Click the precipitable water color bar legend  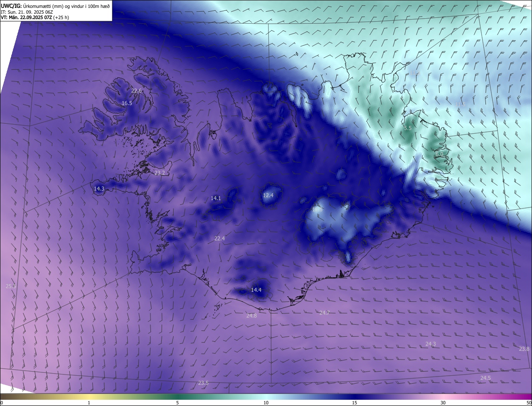[266, 397]
